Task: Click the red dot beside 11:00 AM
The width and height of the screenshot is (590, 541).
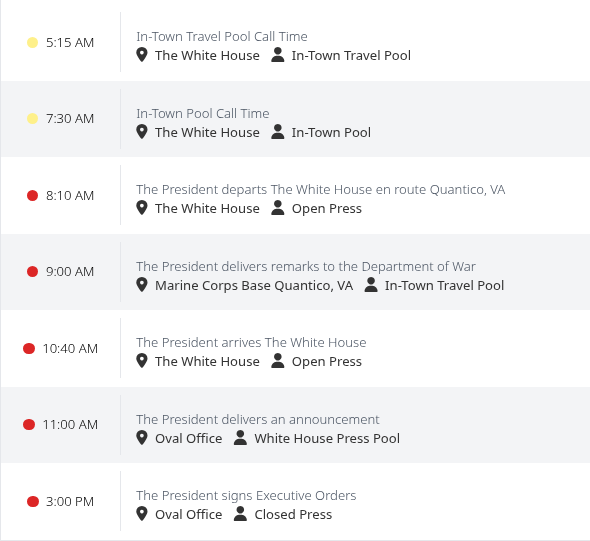Action: tap(29, 424)
